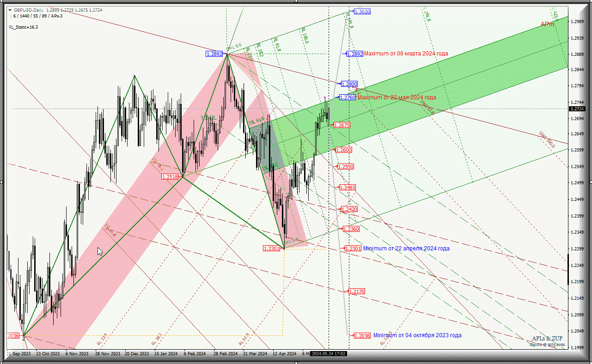
Task: Select the red 1.2675 price tag
Action: 342,125
